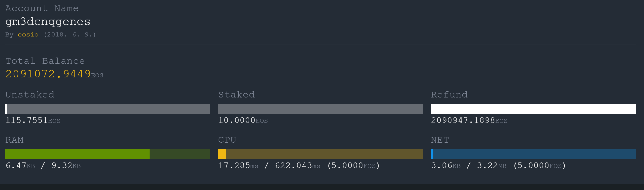Click the Unstaked progress bar
The width and height of the screenshot is (644, 190).
pyautogui.click(x=107, y=109)
